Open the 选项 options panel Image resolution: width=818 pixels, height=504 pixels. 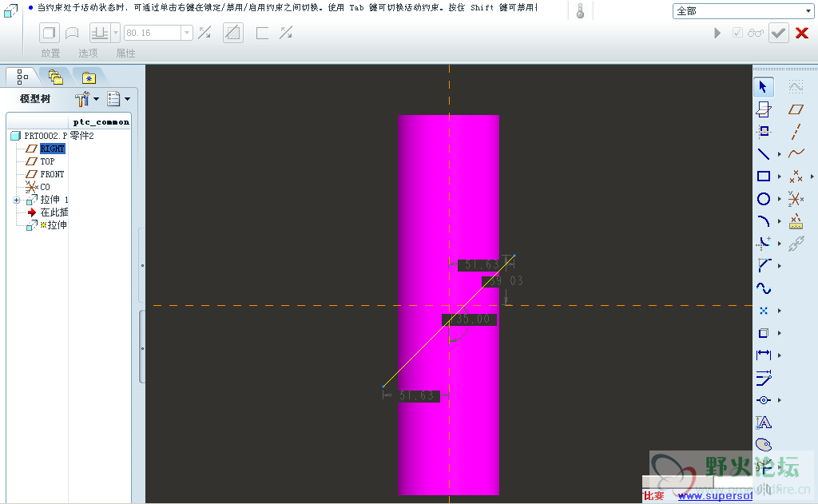pos(88,54)
